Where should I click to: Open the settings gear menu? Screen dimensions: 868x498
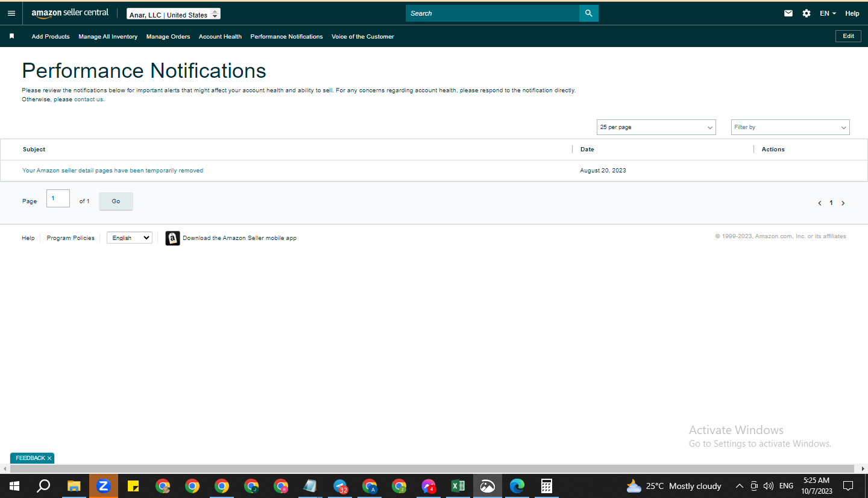[x=807, y=13]
